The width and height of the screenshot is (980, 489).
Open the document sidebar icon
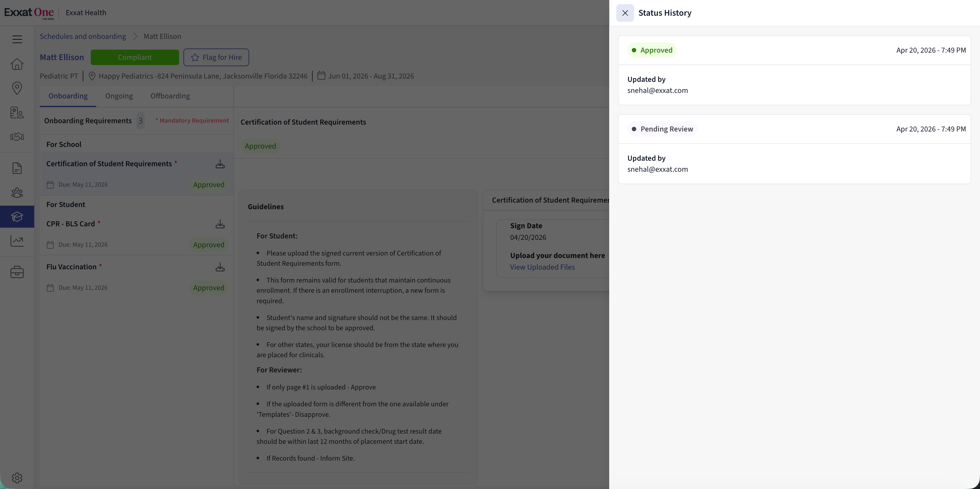click(17, 168)
